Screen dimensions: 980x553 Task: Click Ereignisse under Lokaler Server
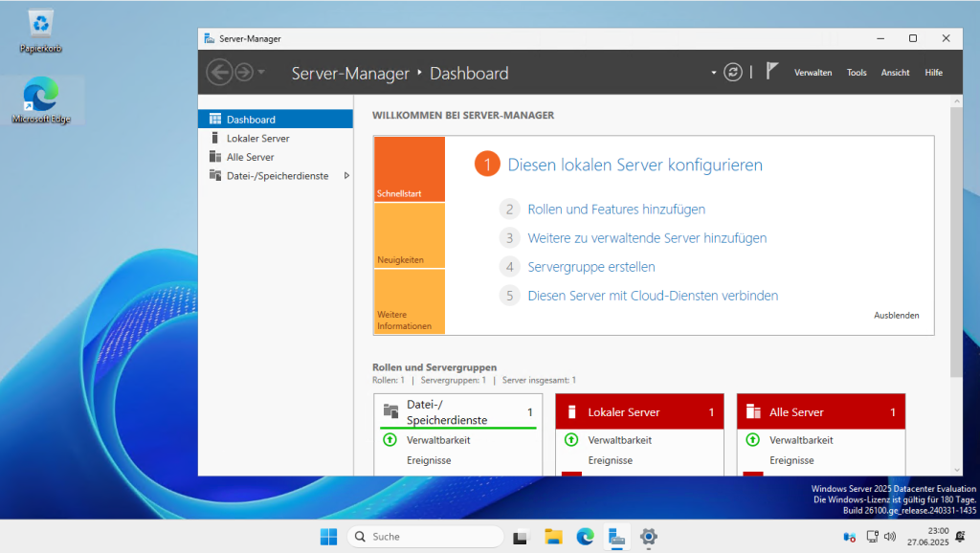coord(610,460)
